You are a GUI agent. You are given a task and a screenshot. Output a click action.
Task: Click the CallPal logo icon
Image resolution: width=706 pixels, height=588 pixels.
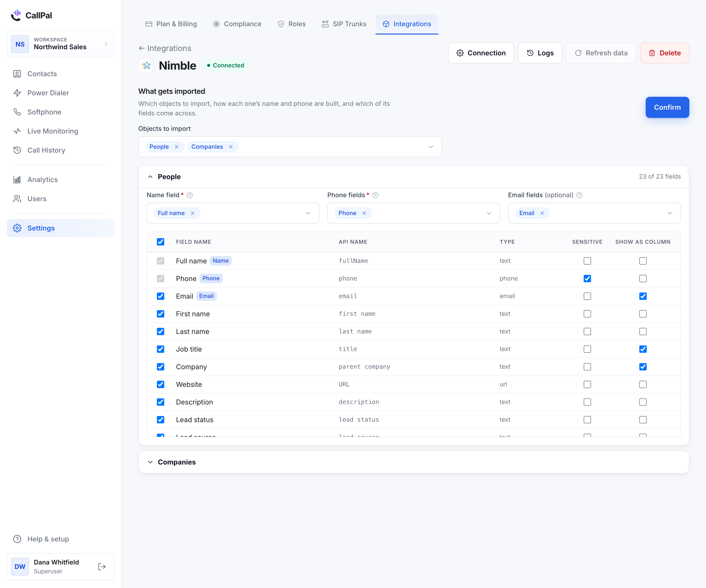coord(16,15)
